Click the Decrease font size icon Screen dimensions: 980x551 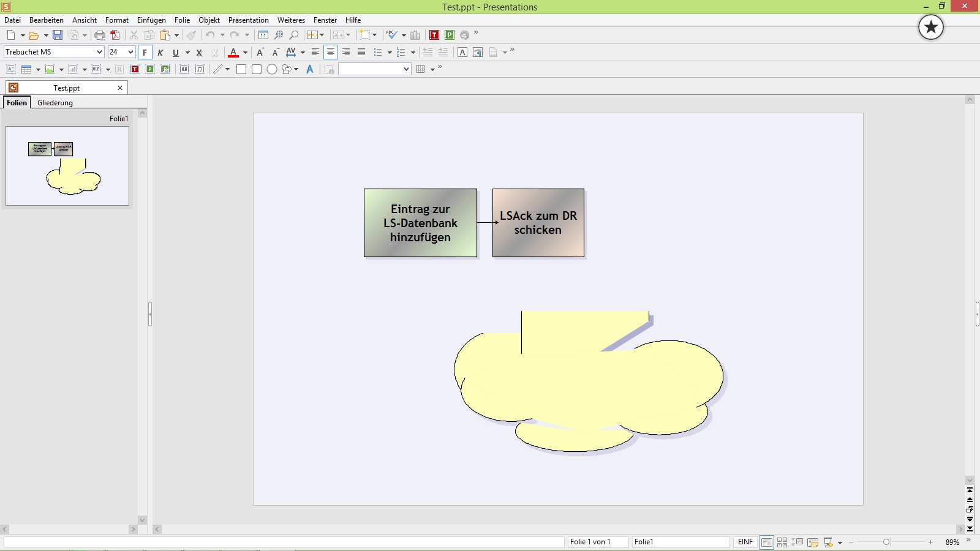[x=276, y=52]
